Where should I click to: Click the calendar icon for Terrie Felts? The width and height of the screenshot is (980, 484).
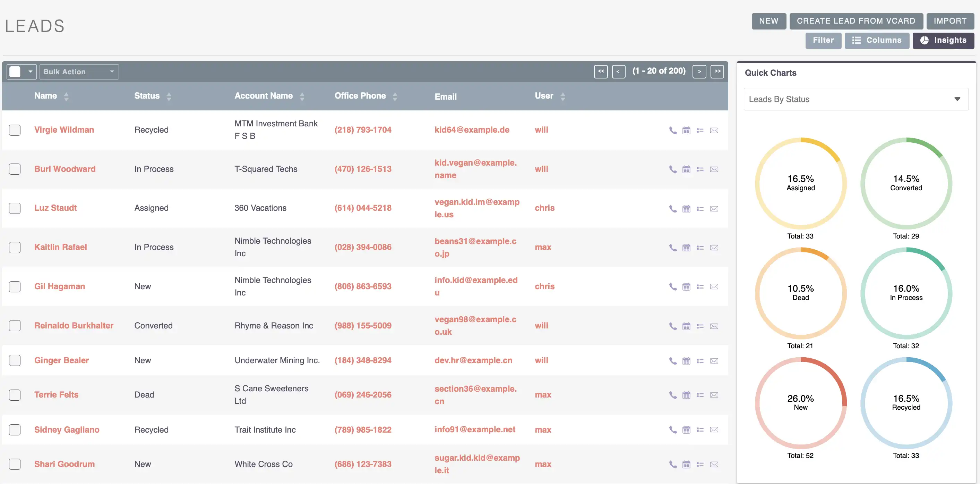tap(686, 395)
